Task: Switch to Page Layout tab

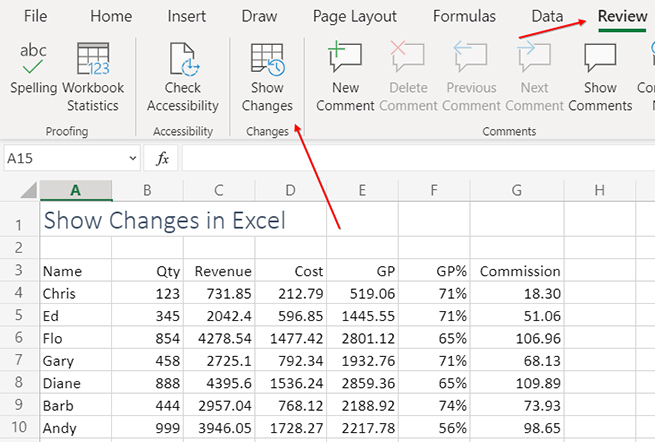Action: point(355,16)
